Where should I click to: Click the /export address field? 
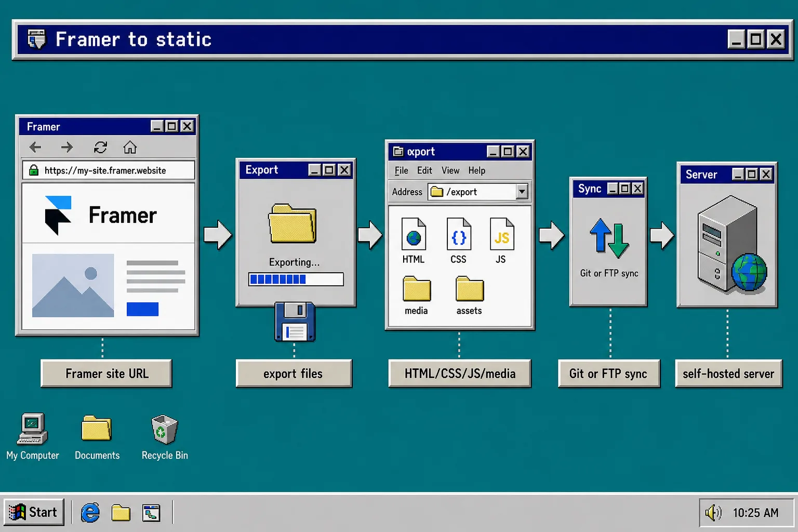(478, 192)
